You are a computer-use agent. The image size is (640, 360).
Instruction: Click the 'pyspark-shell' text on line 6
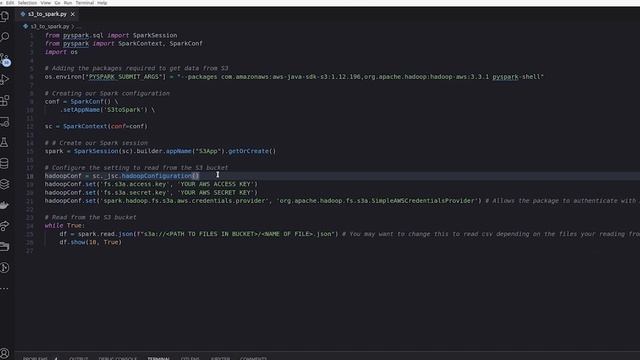click(x=516, y=77)
